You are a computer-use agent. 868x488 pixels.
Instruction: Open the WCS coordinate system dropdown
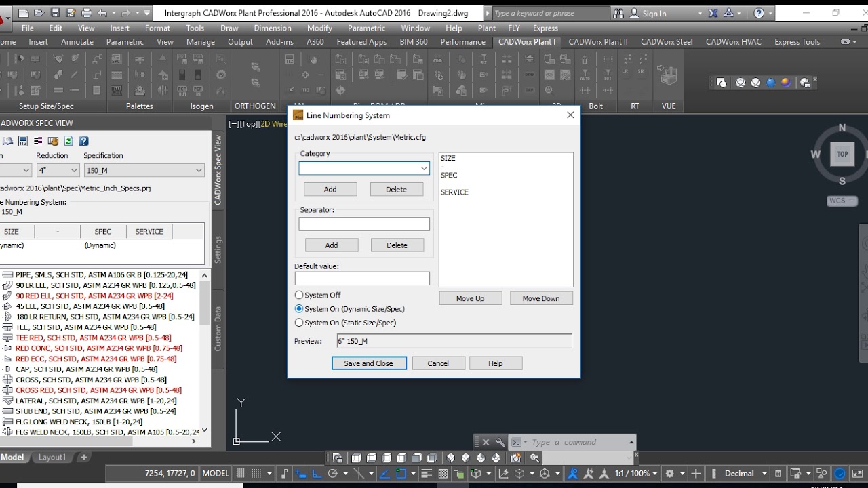click(842, 201)
